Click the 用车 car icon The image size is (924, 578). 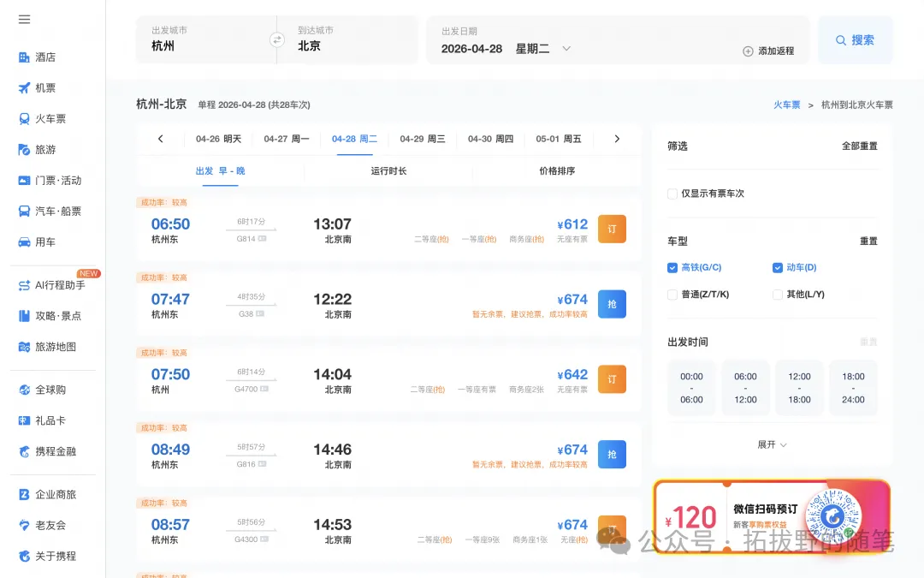click(x=24, y=241)
